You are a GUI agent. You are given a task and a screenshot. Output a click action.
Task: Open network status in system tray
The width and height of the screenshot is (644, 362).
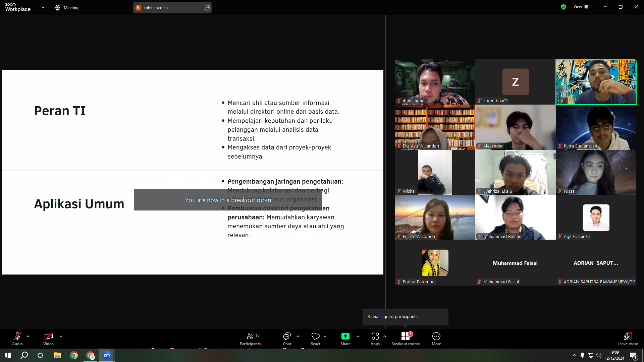click(591, 355)
